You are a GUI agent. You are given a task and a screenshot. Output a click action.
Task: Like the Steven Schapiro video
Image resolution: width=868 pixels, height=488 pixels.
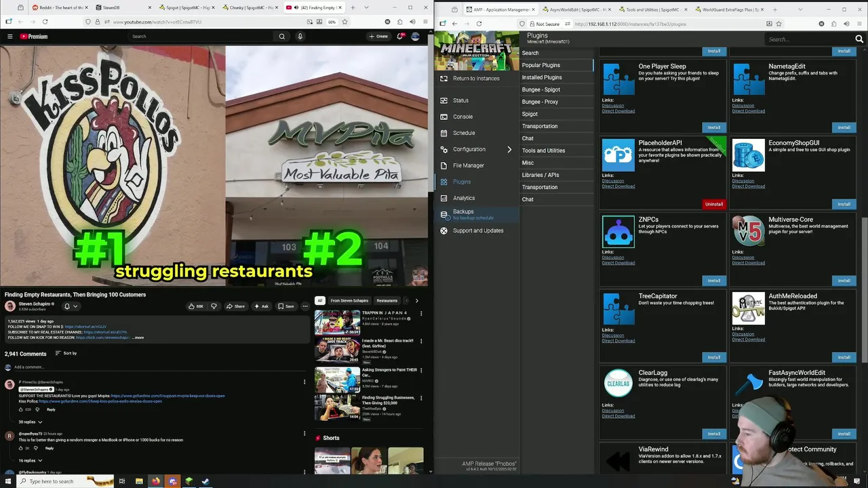click(x=196, y=306)
